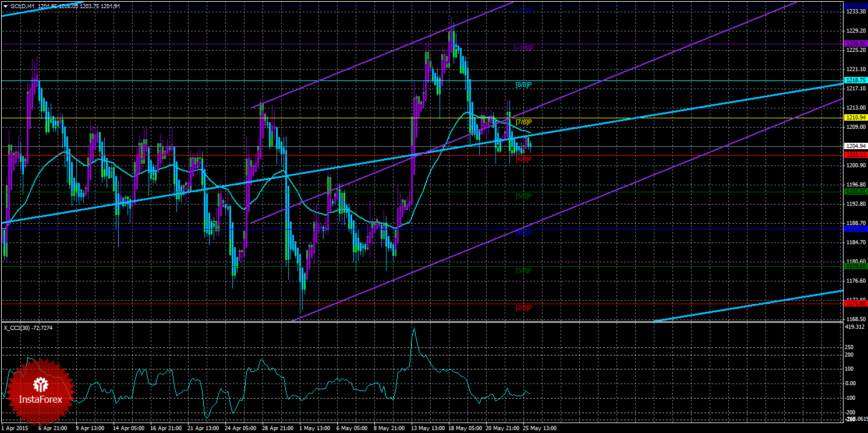Click the 28 Apr 21:00 time label
The height and width of the screenshot is (433, 868).
pos(278,428)
